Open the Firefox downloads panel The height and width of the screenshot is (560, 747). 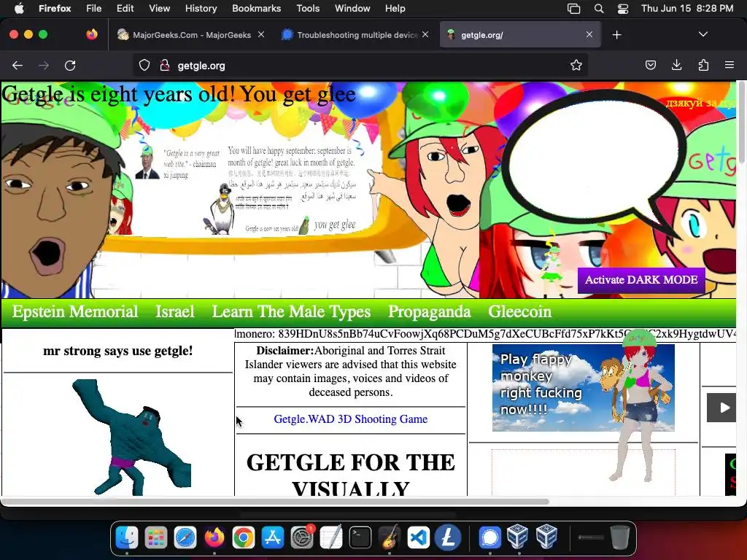tap(676, 66)
